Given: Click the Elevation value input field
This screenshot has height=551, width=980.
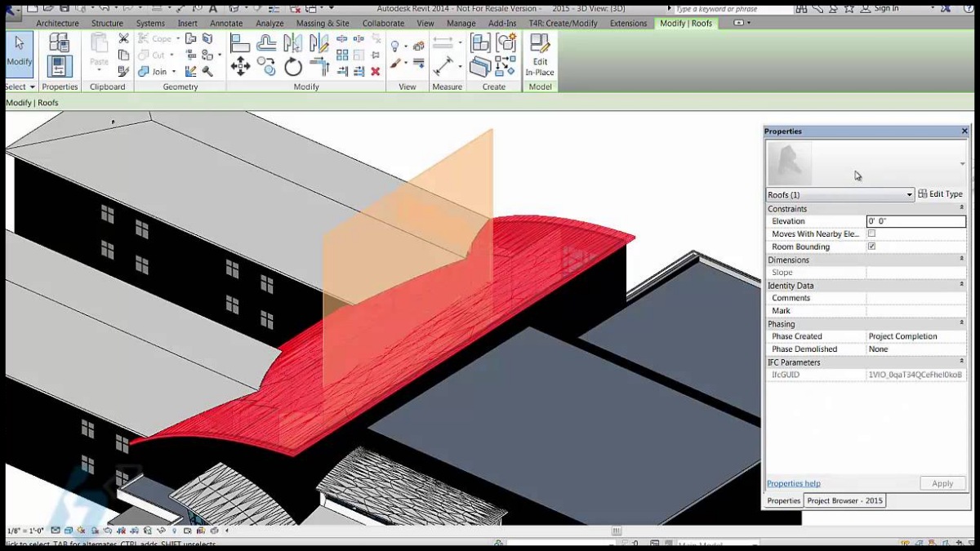Looking at the screenshot, I should pos(915,221).
